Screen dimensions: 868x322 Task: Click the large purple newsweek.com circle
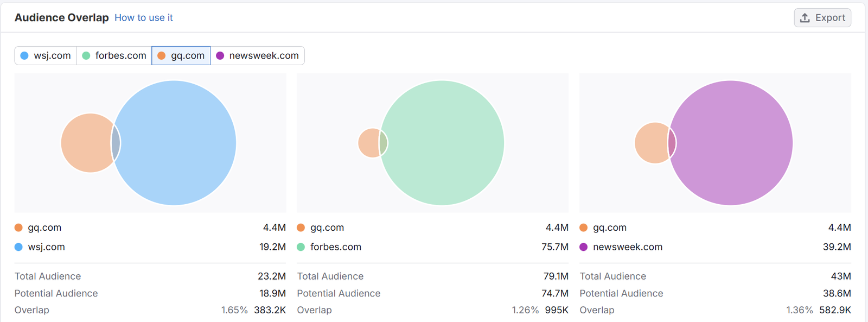pos(735,143)
